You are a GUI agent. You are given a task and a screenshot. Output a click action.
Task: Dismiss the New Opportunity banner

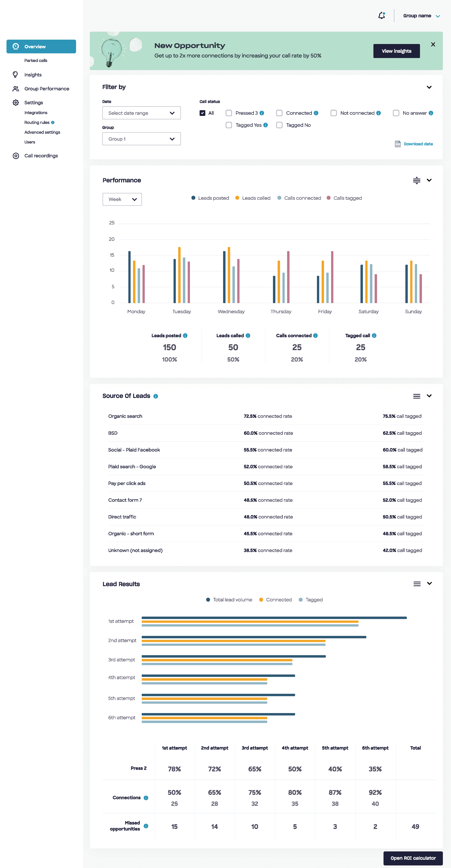[x=433, y=44]
